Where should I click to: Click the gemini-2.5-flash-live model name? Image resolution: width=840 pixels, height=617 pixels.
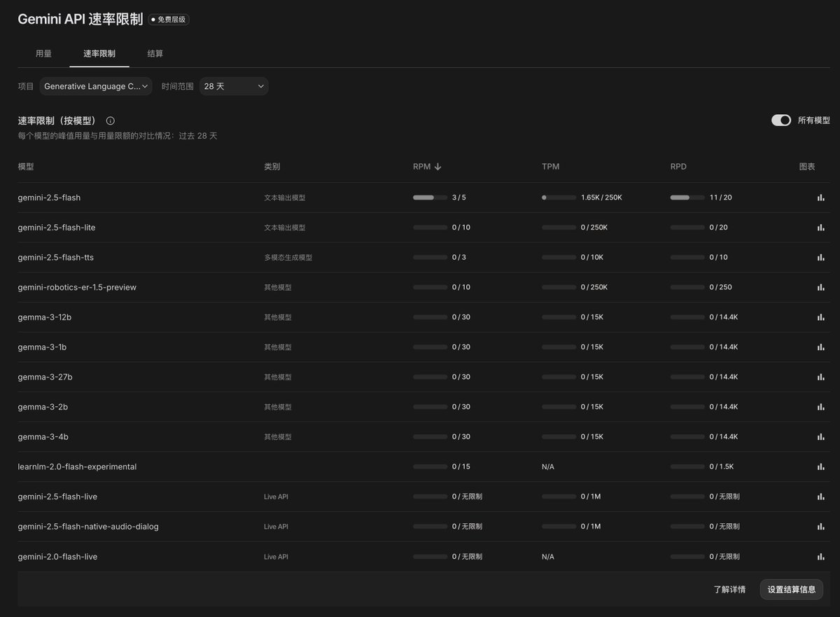pyautogui.click(x=57, y=497)
